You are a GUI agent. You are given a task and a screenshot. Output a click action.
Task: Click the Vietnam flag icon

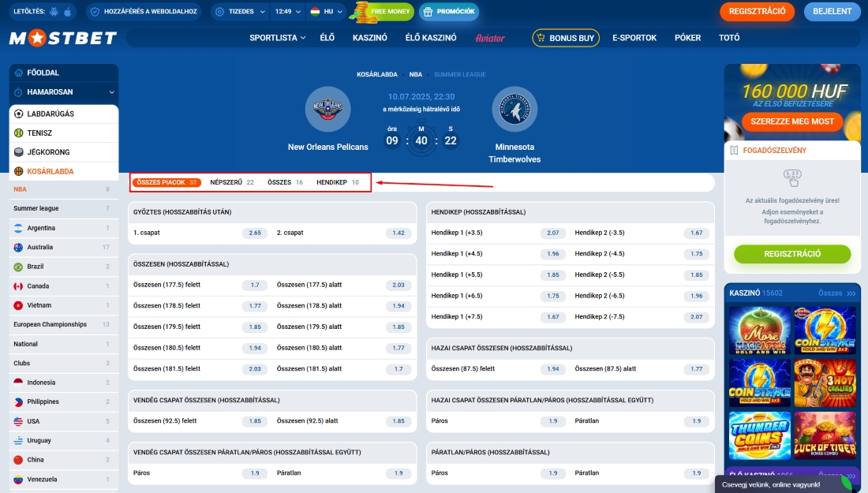[x=18, y=305]
